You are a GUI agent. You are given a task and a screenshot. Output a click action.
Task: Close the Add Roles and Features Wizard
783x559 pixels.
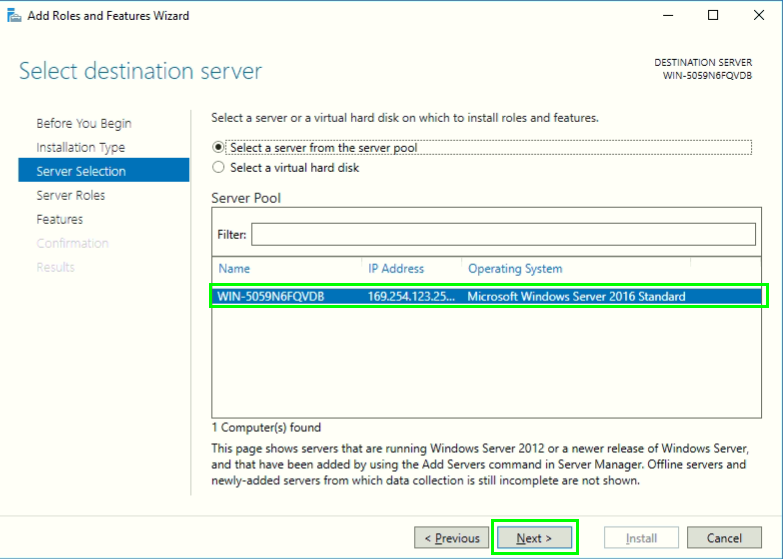tap(759, 15)
